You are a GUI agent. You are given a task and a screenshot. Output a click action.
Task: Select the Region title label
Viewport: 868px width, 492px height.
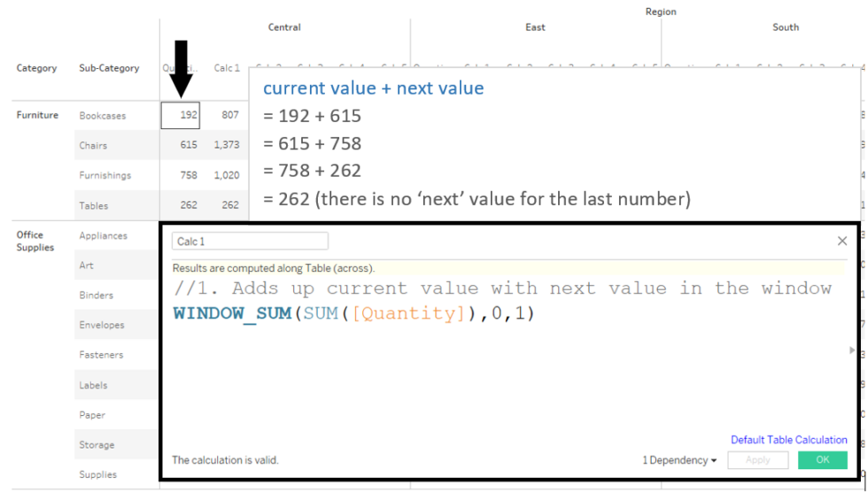click(661, 12)
